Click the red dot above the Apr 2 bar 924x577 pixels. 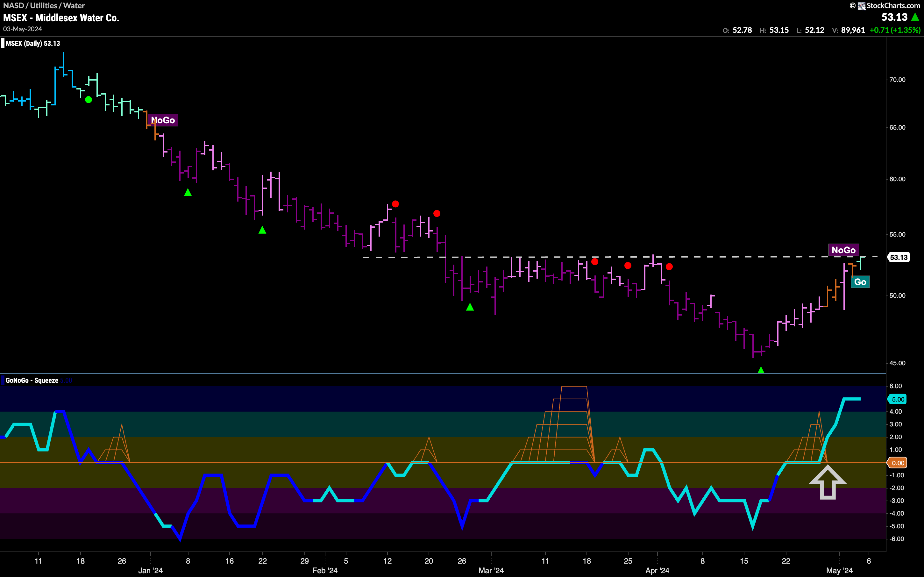(x=669, y=267)
